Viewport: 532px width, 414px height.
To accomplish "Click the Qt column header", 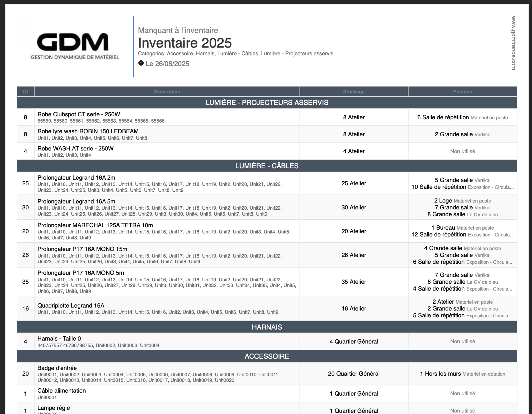I will click(x=26, y=92).
